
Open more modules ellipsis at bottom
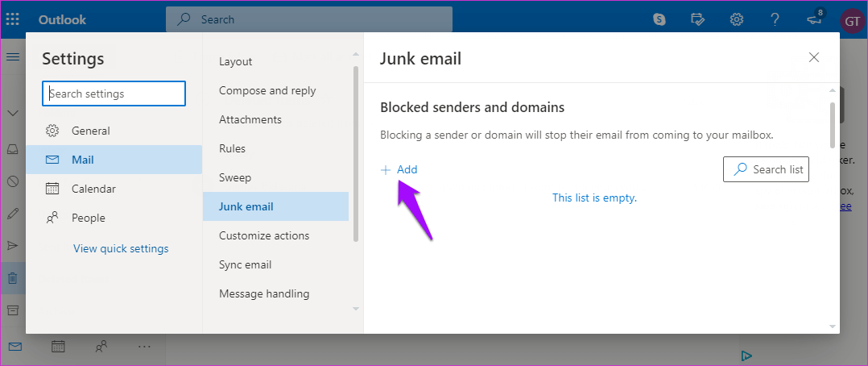[x=144, y=347]
